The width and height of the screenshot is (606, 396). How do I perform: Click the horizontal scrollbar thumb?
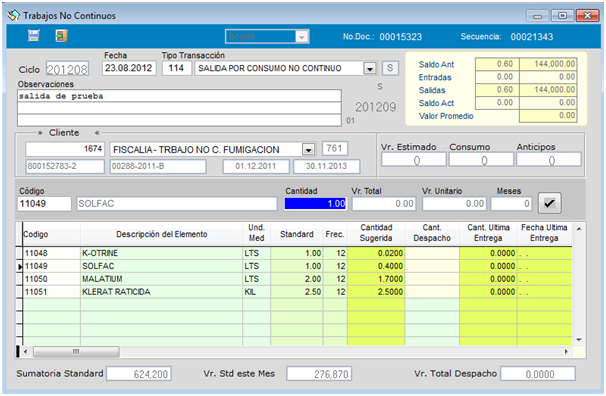[76, 352]
